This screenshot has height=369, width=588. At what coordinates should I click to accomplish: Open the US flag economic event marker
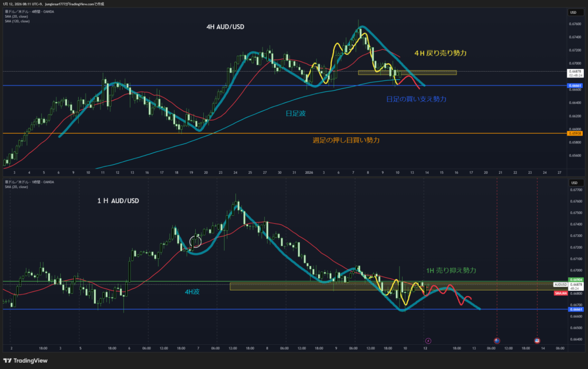(x=537, y=340)
